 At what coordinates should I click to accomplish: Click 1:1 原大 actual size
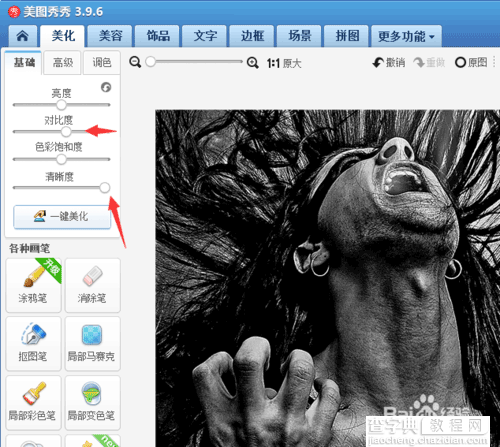click(284, 63)
